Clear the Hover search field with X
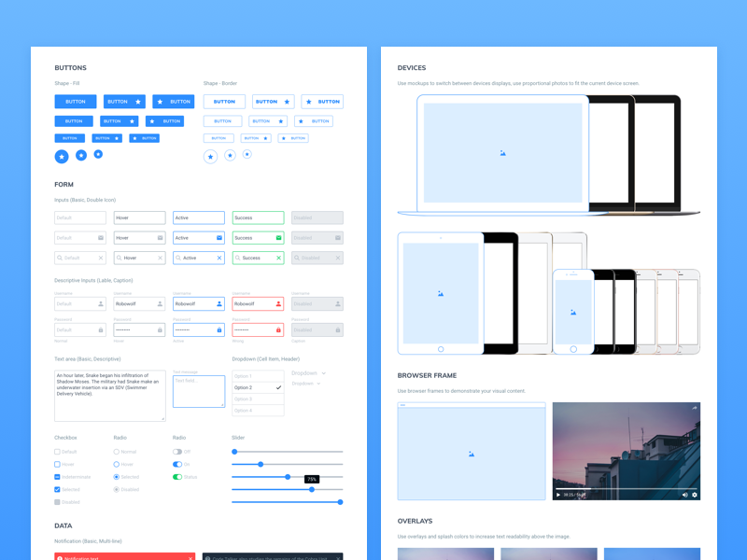747x560 pixels. [x=160, y=258]
